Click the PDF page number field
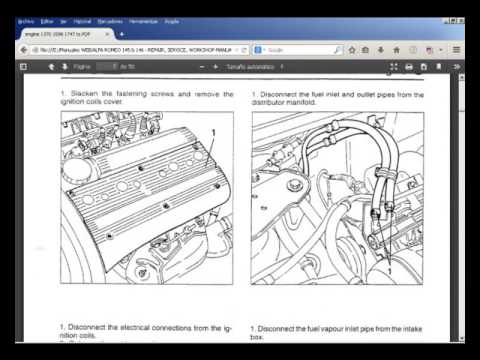The width and height of the screenshot is (480, 360). (107, 67)
